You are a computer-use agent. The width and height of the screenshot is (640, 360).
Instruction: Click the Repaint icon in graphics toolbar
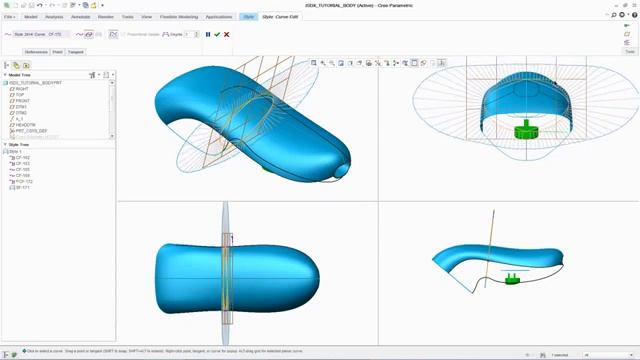coord(341,63)
